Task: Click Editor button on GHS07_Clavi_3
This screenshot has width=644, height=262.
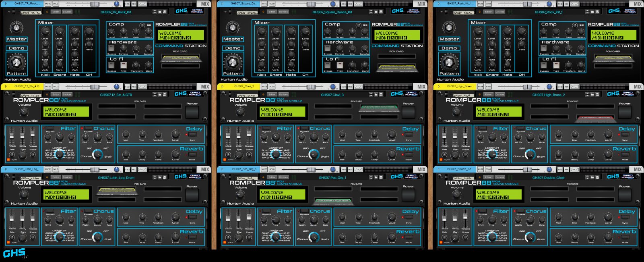Action: tap(272, 95)
